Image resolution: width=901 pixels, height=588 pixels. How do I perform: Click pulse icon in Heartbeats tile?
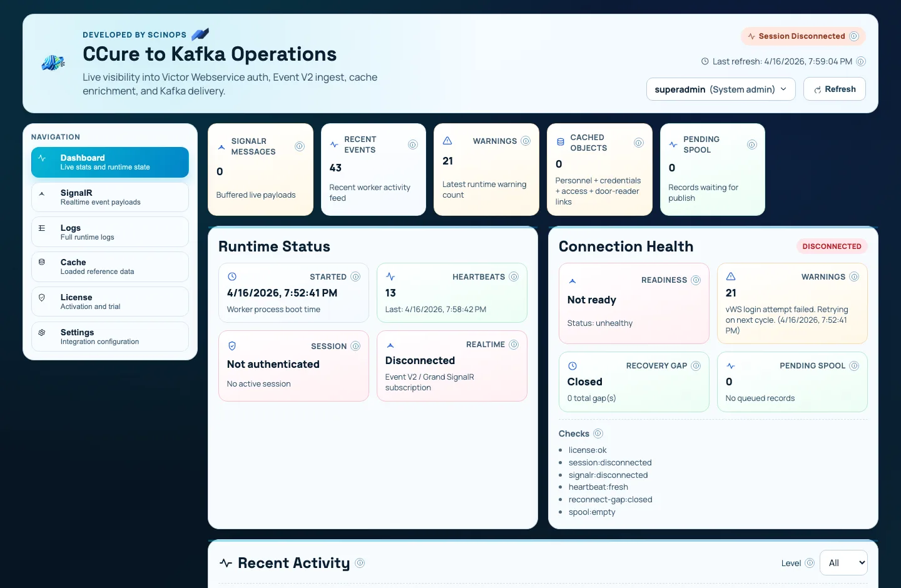coord(390,276)
